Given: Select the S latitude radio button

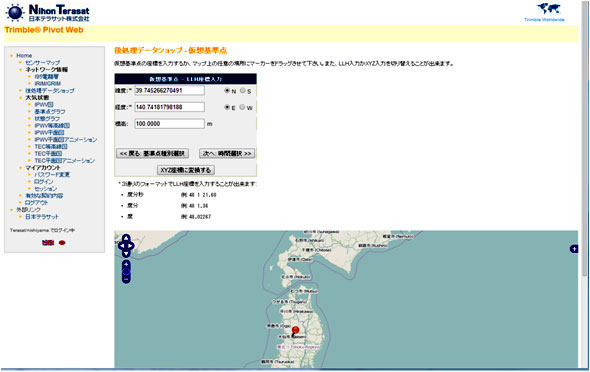Looking at the screenshot, I should [243, 91].
